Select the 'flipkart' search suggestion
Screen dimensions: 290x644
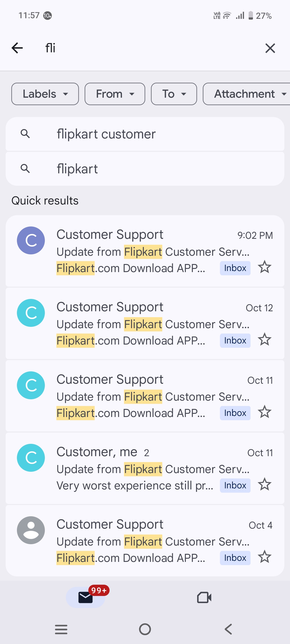tap(145, 169)
